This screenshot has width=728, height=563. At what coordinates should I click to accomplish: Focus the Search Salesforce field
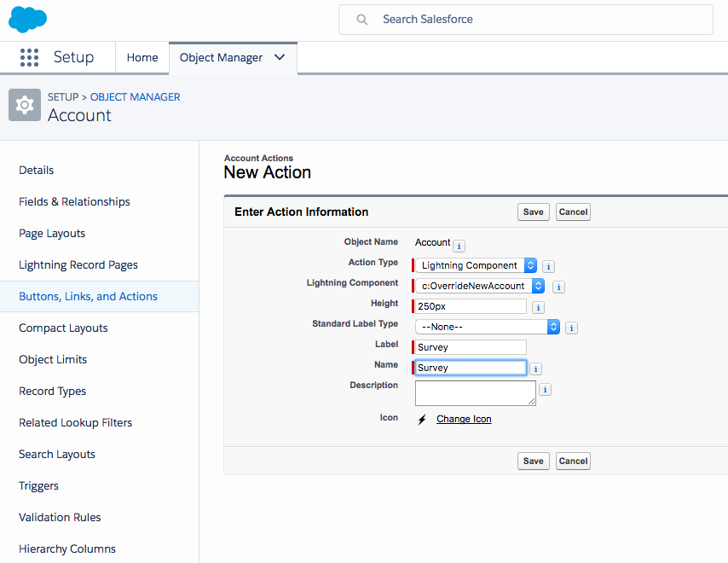pos(526,20)
